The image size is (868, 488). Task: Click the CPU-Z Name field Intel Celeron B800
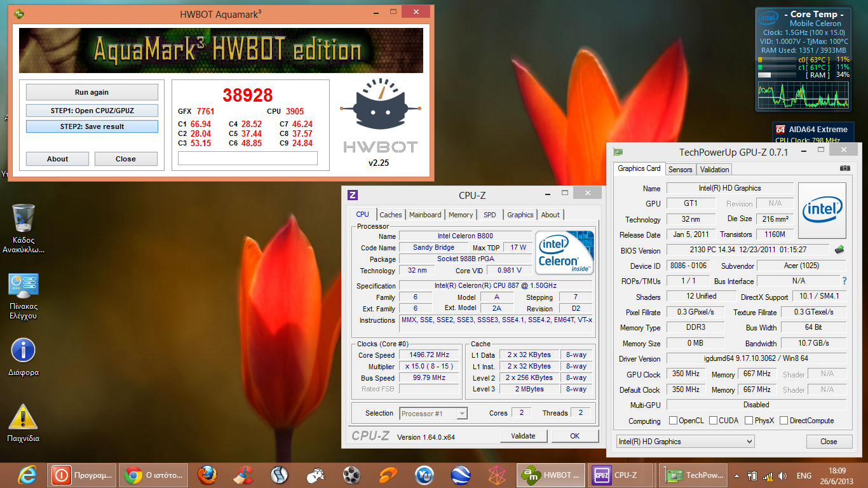click(x=466, y=236)
